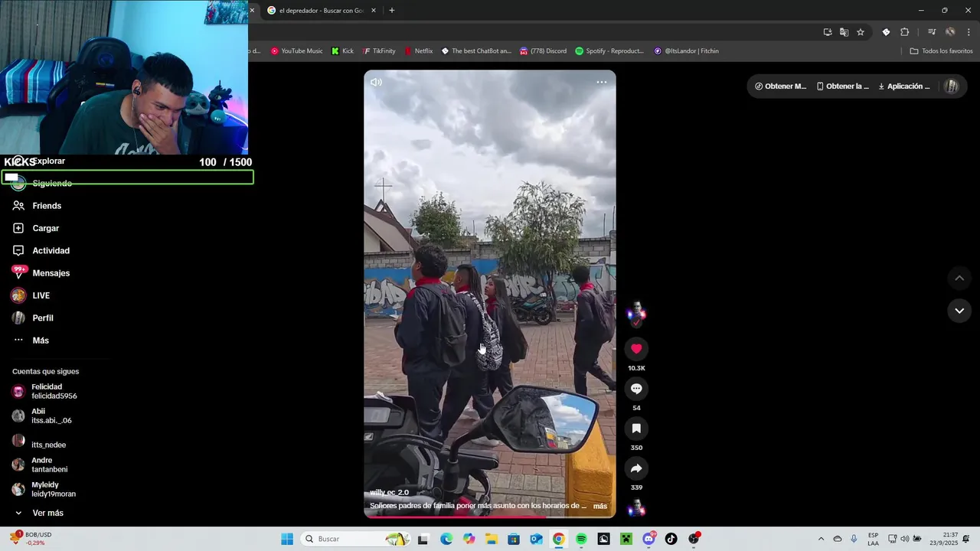The height and width of the screenshot is (551, 980).
Task: Click the install app icon in address bar
Action: tap(828, 32)
